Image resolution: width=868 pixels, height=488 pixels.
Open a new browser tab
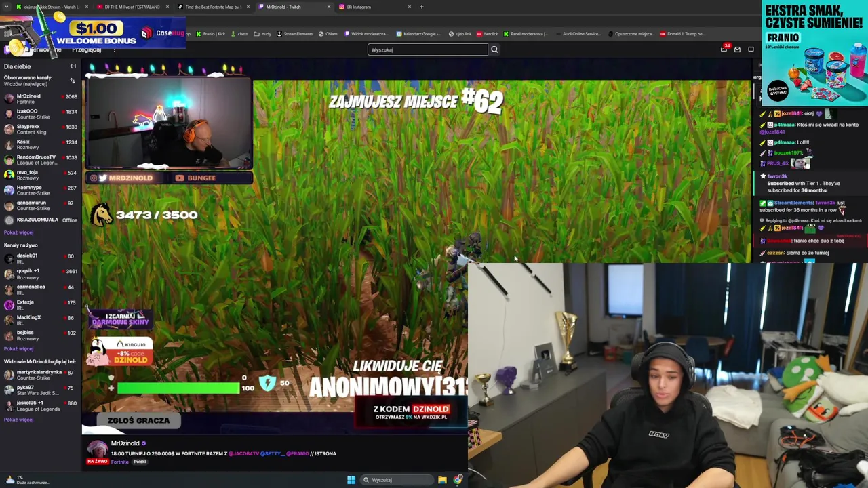point(421,7)
